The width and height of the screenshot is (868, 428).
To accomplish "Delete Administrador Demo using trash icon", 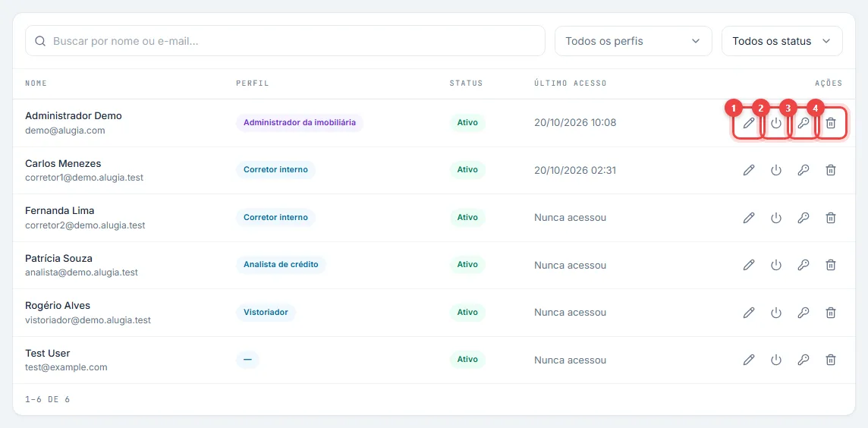I will [x=830, y=123].
